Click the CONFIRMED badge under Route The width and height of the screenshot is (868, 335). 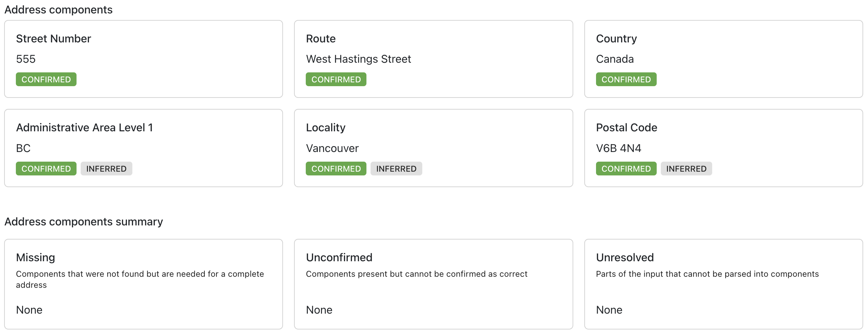(336, 79)
